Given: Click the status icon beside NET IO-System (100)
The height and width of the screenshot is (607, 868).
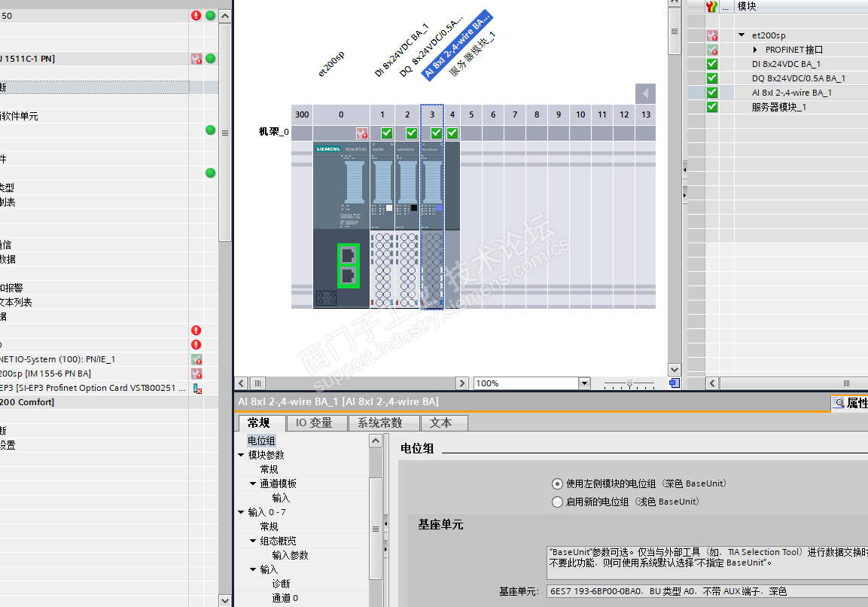Looking at the screenshot, I should click(x=196, y=359).
